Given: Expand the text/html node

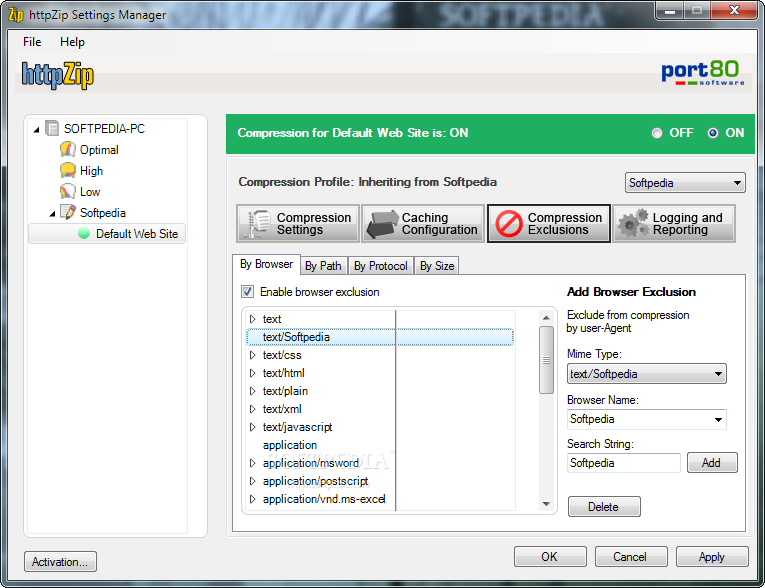Looking at the screenshot, I should pyautogui.click(x=252, y=373).
